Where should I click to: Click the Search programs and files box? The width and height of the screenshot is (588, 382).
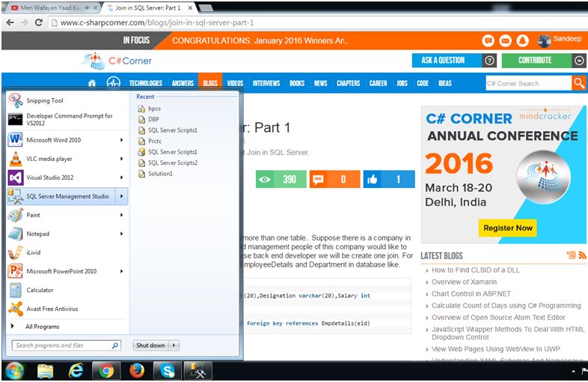click(x=67, y=345)
